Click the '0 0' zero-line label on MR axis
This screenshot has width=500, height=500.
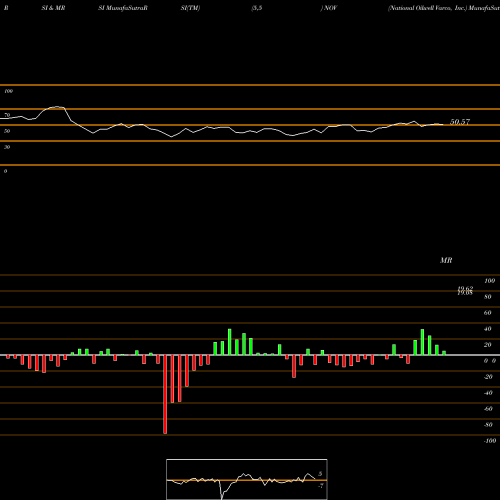click(490, 361)
